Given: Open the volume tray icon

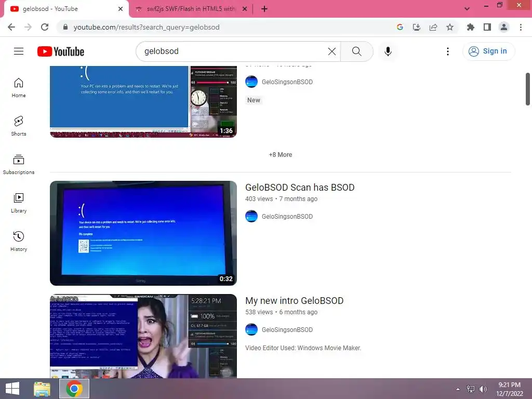Looking at the screenshot, I should [x=483, y=389].
